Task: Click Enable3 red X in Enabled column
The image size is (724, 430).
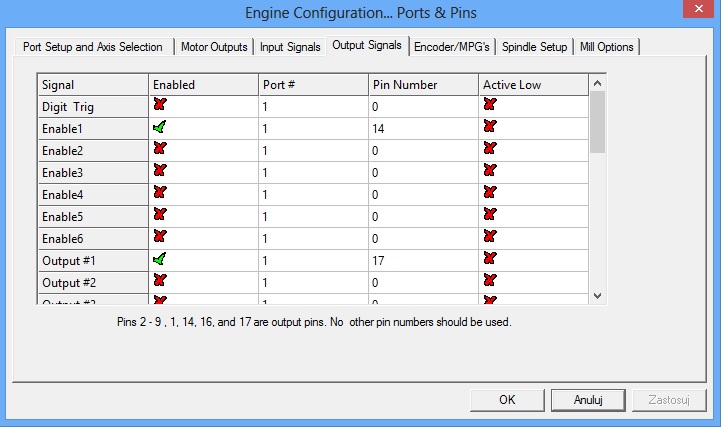Action: coord(160,170)
